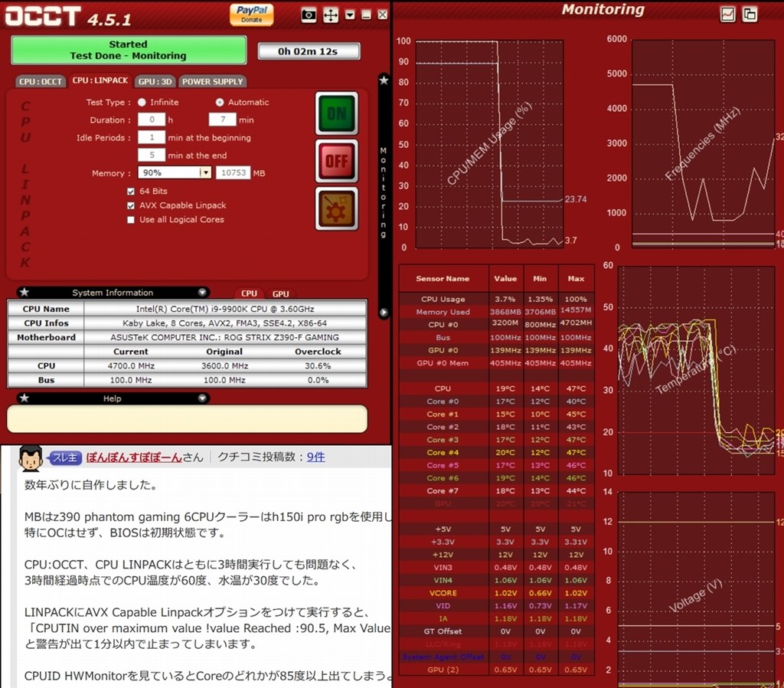Click the 30.6% overclock value

click(x=318, y=365)
